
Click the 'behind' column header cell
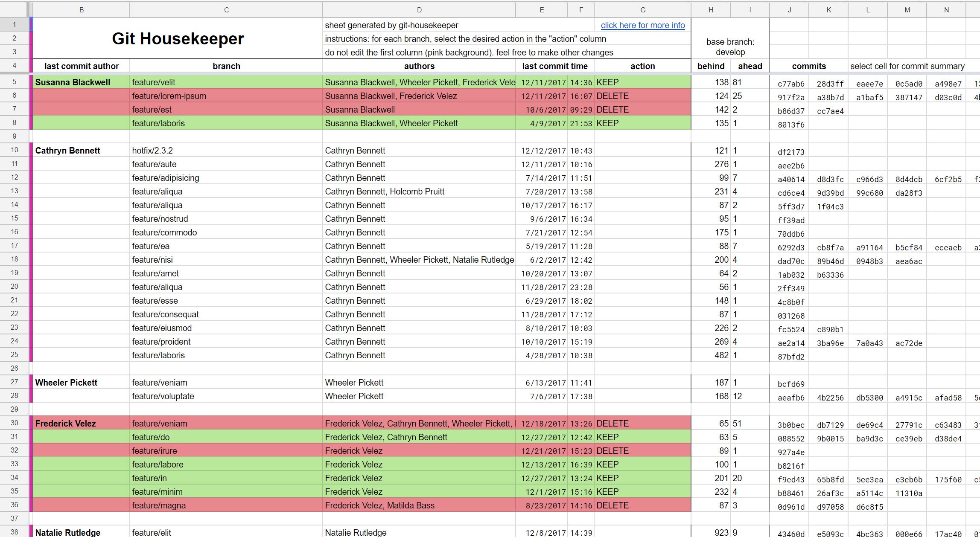coord(711,66)
